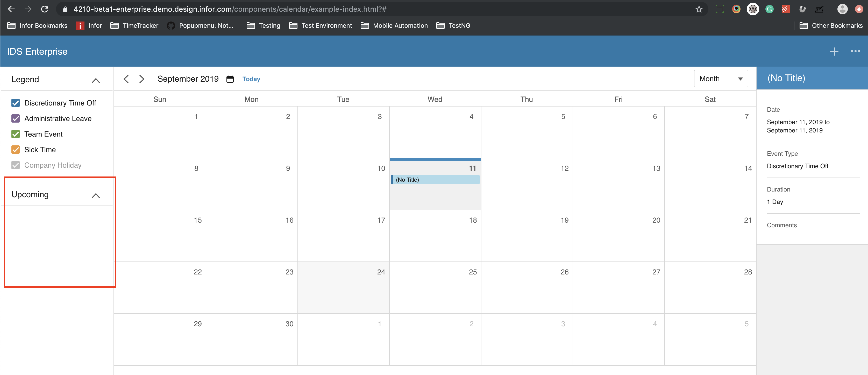Disable the Team Event checkbox
Screen dimensions: 868x375
pyautogui.click(x=16, y=134)
